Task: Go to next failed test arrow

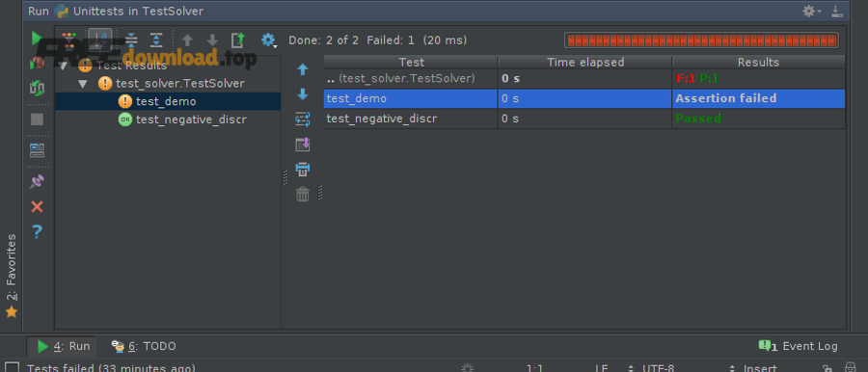Action: click(212, 40)
